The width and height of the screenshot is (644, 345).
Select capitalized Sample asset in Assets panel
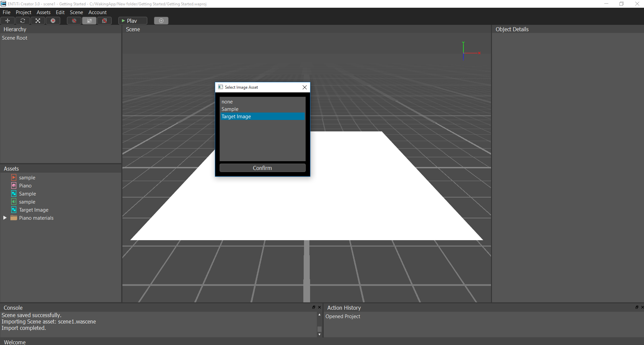28,194
